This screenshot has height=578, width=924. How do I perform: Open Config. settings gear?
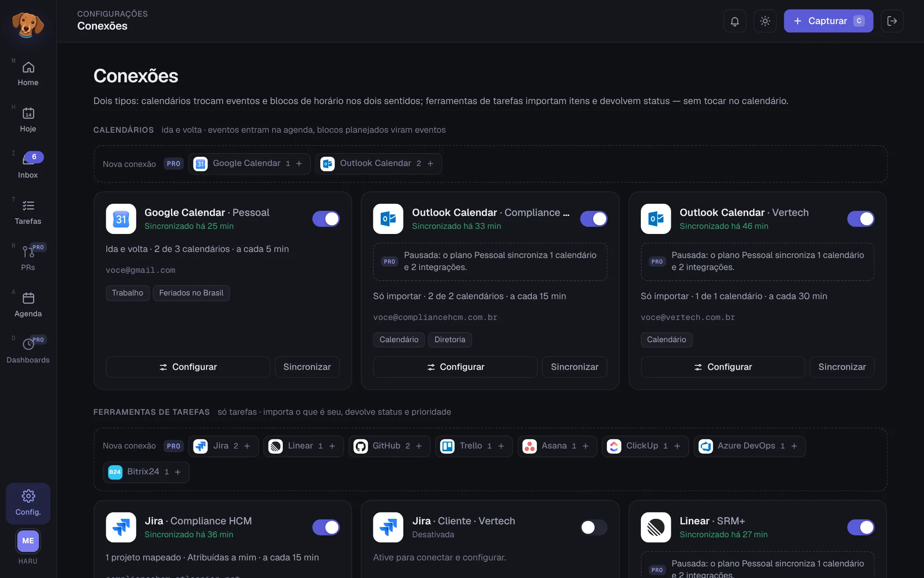click(x=28, y=503)
